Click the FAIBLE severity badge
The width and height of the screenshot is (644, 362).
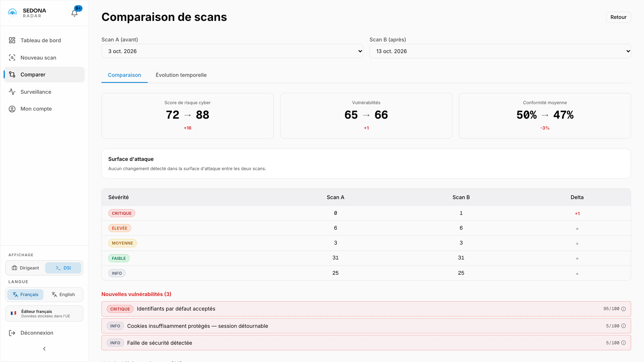(119, 258)
